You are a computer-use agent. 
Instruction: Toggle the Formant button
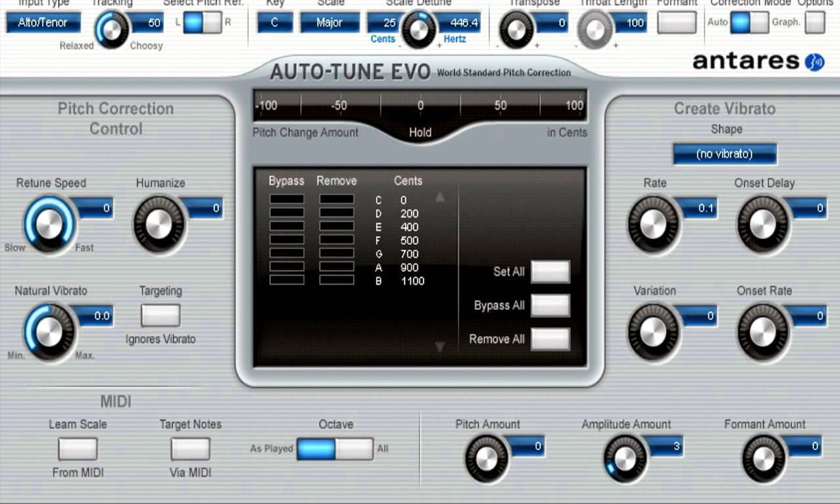[677, 22]
